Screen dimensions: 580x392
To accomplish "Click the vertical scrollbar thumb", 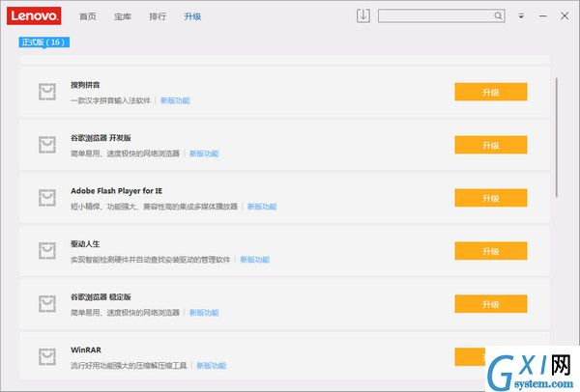I will (x=557, y=137).
